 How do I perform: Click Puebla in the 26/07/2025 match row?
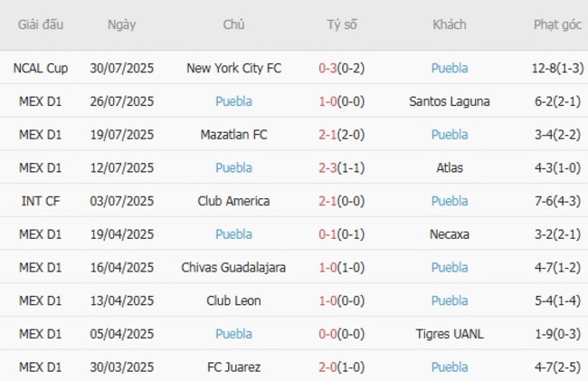[x=233, y=101]
